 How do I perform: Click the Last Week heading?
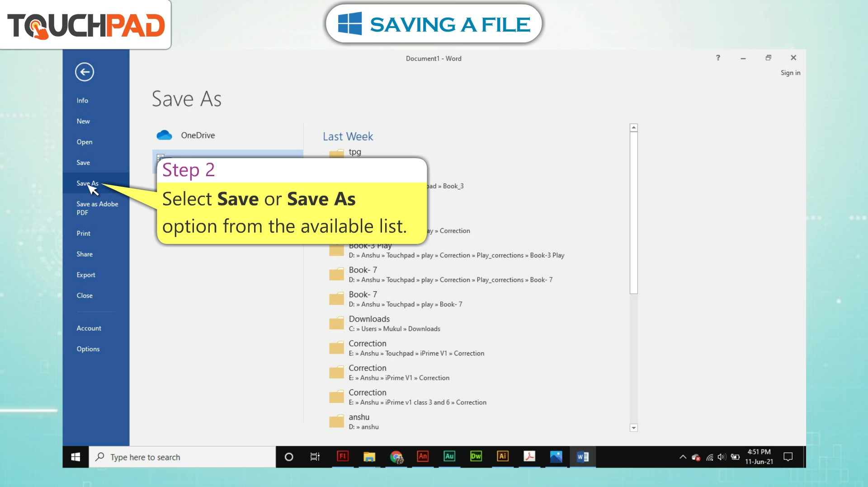tap(348, 136)
